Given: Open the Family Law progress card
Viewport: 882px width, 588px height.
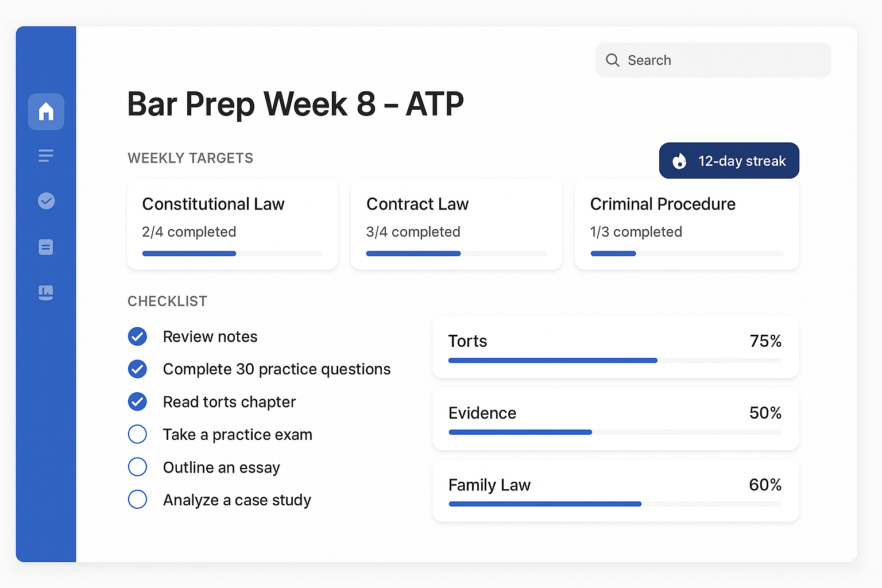Looking at the screenshot, I should [614, 491].
